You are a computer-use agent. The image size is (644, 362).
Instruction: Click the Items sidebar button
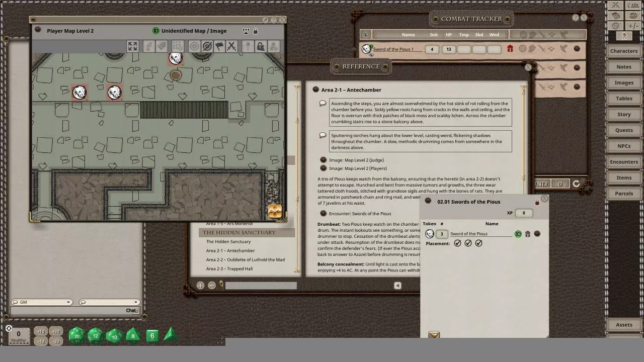tap(624, 177)
